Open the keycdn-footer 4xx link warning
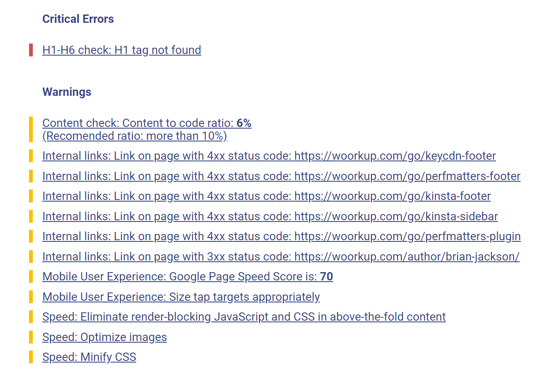The height and width of the screenshot is (392, 538). (x=269, y=156)
